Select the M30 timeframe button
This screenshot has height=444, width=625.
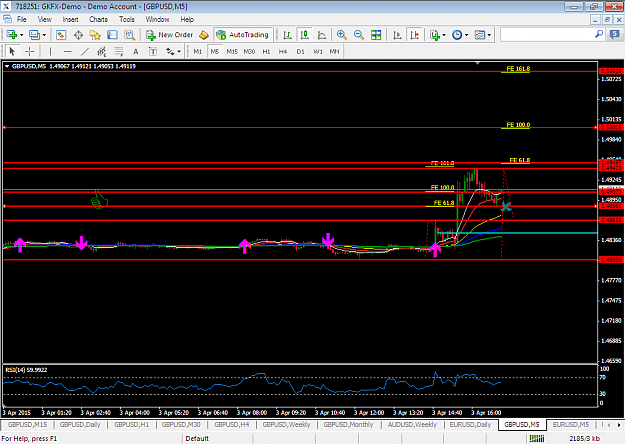[x=250, y=51]
